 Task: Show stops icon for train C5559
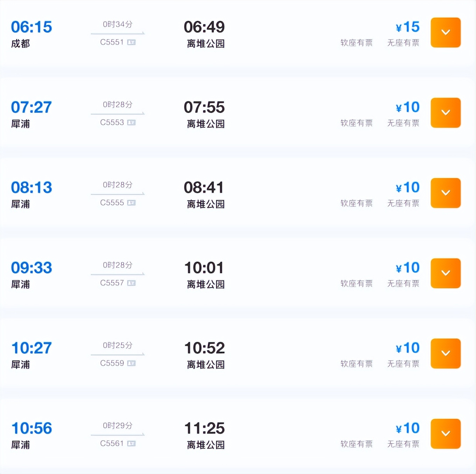[131, 363]
